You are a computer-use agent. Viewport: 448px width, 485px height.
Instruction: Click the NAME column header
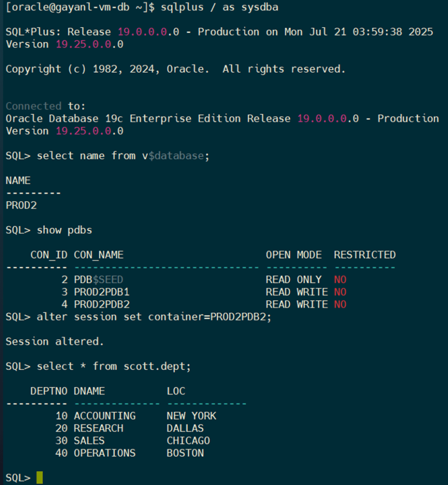[18, 180]
